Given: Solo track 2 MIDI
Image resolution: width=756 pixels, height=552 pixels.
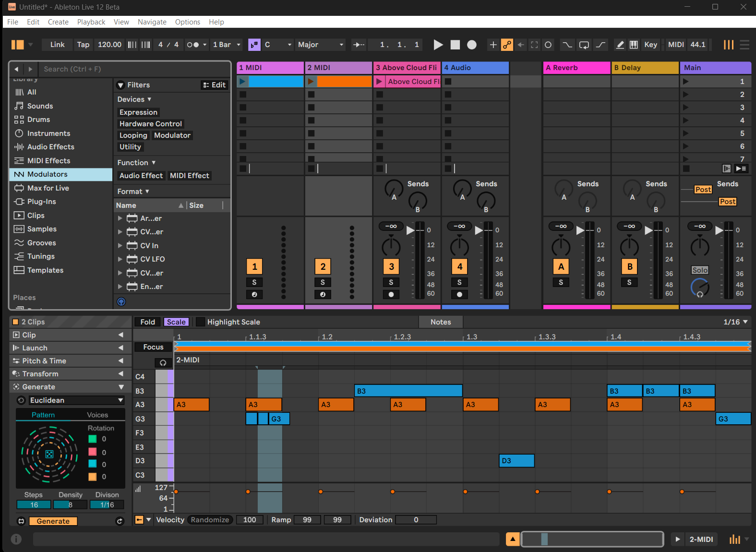Looking at the screenshot, I should (x=323, y=282).
